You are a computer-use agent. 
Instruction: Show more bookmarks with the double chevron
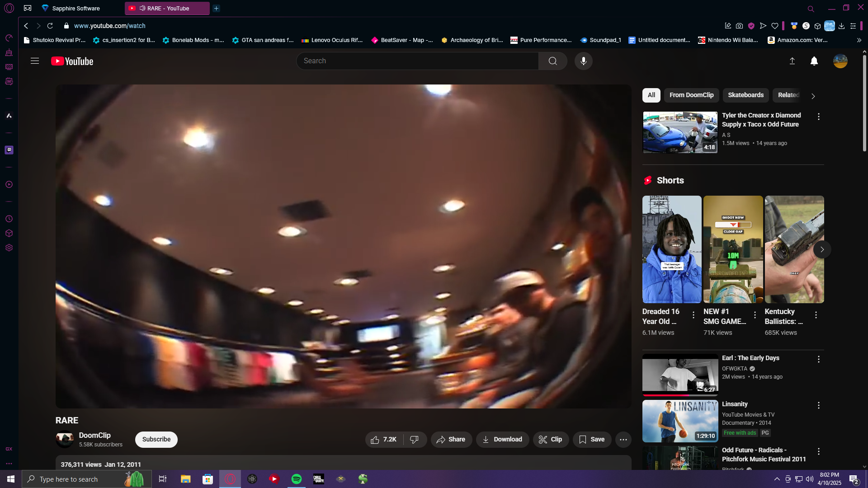[859, 40]
